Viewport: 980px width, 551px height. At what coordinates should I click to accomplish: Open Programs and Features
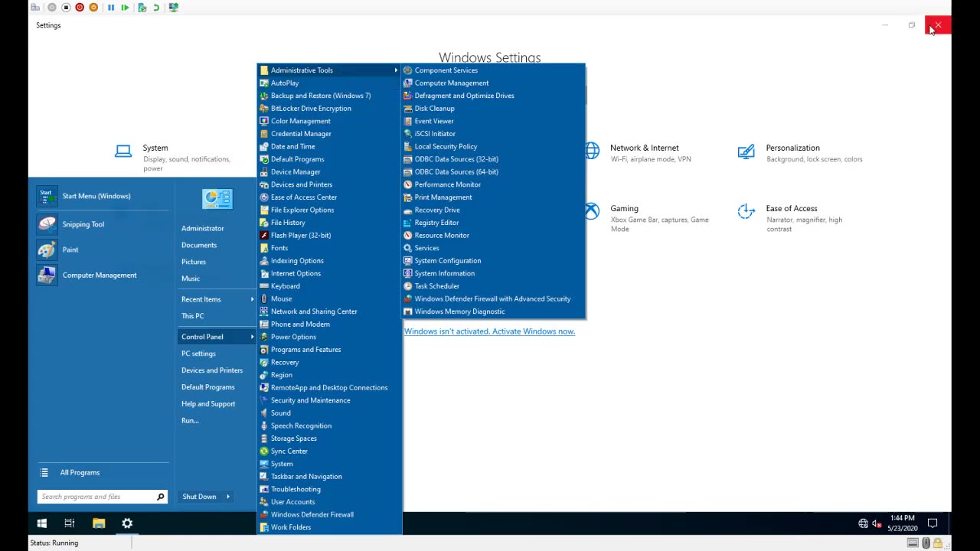[x=305, y=350]
